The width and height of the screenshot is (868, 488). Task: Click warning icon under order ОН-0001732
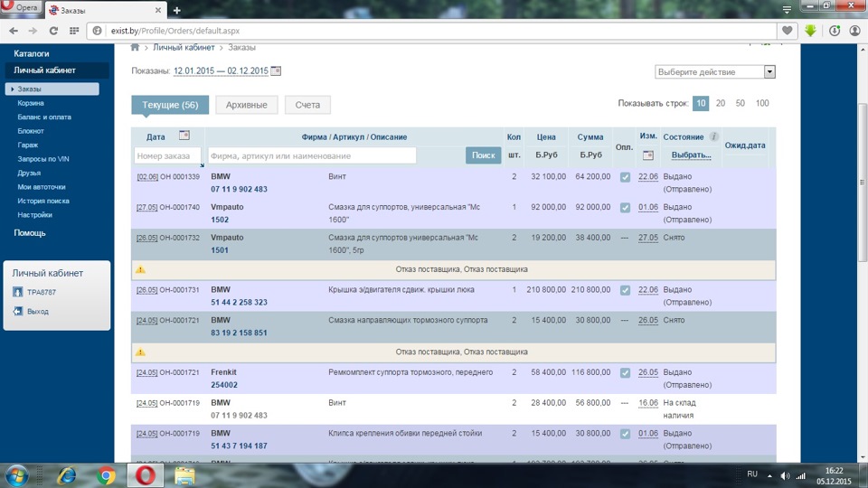[141, 269]
